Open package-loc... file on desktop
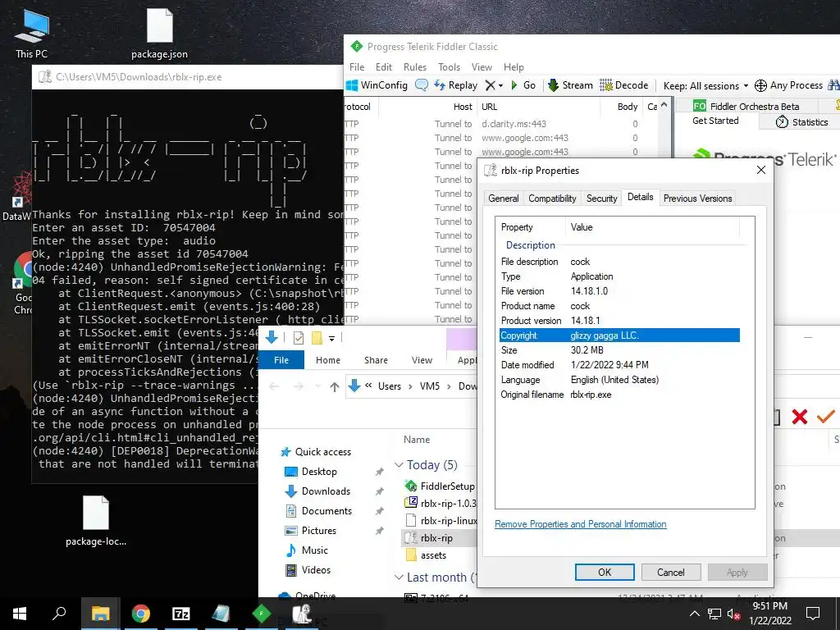This screenshot has height=630, width=840. pyautogui.click(x=96, y=521)
